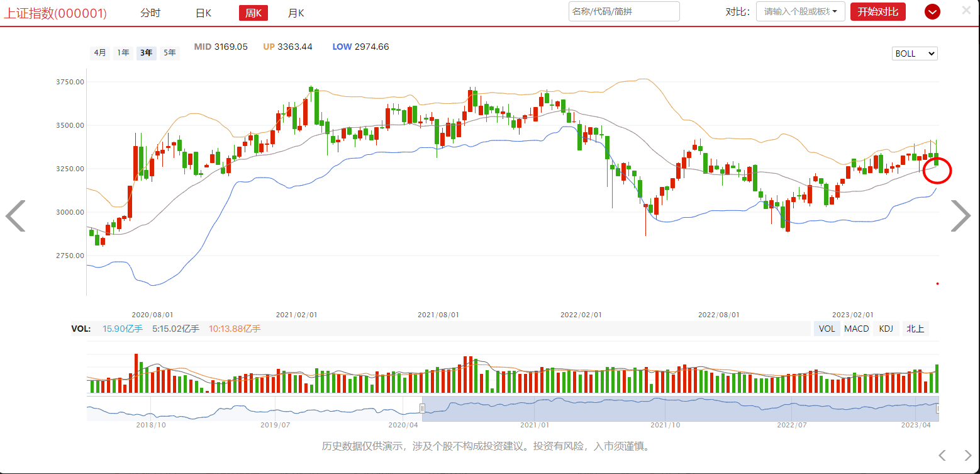Set range to 3年
Screen dimensions: 980x474
[x=147, y=53]
